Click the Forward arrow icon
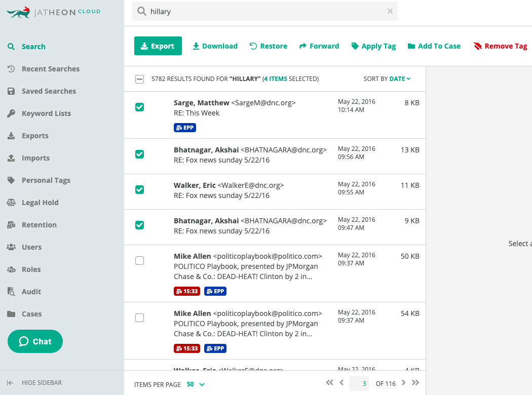 (302, 46)
